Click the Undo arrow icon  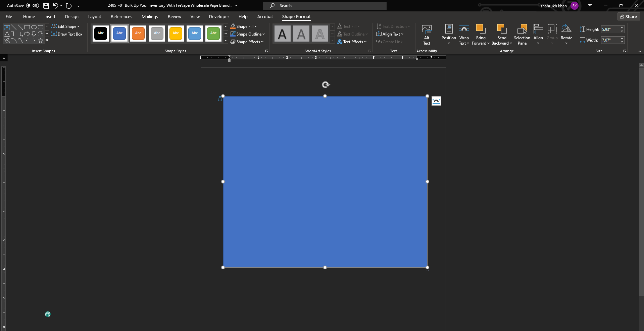click(56, 6)
